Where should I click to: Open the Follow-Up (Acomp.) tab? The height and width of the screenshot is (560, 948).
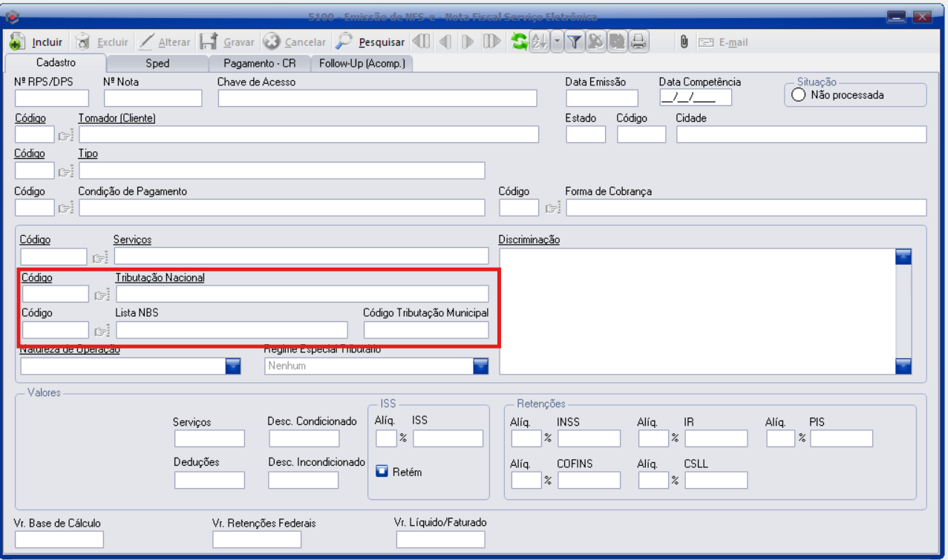coord(361,64)
